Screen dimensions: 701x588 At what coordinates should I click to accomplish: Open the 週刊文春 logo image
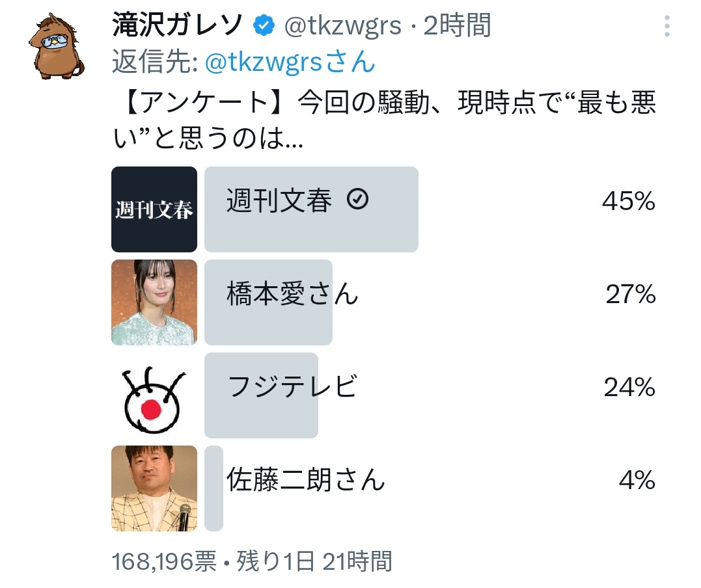point(154,209)
